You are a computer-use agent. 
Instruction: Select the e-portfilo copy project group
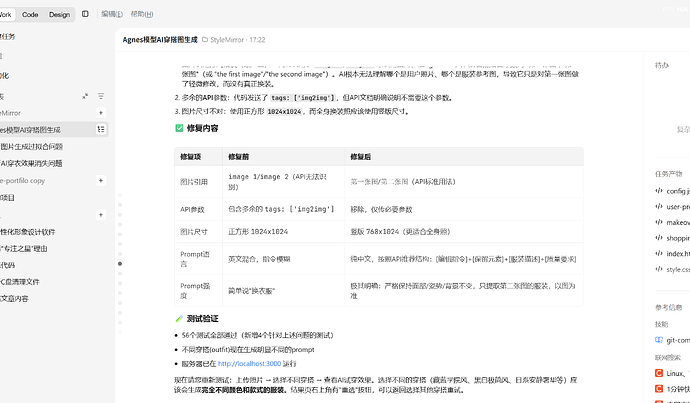pyautogui.click(x=22, y=180)
